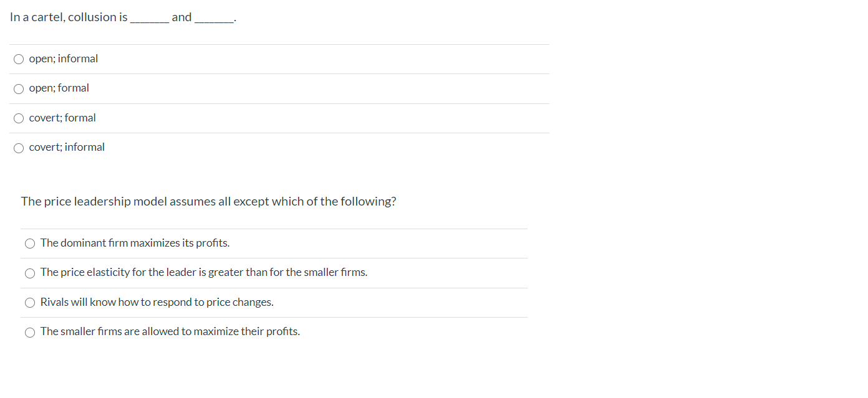Mark the 'covert; formal' radio circle
The image size is (868, 398).
click(x=19, y=118)
